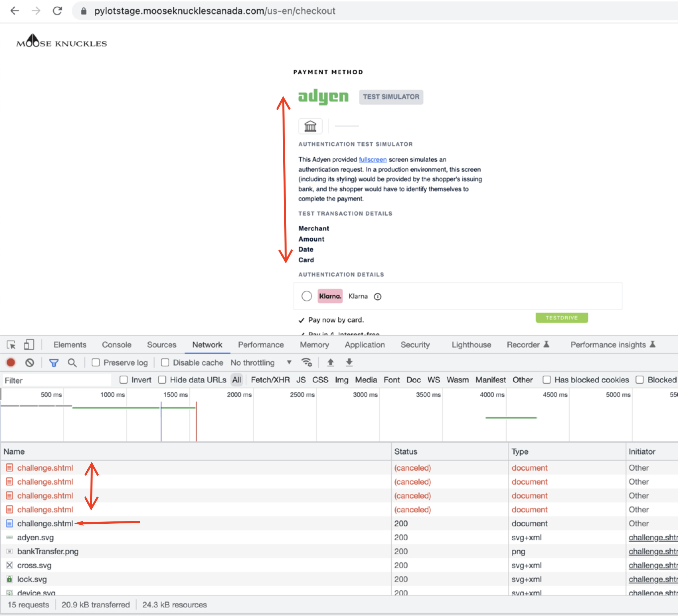
Task: Switch to the Lighthouse tab
Action: click(471, 345)
